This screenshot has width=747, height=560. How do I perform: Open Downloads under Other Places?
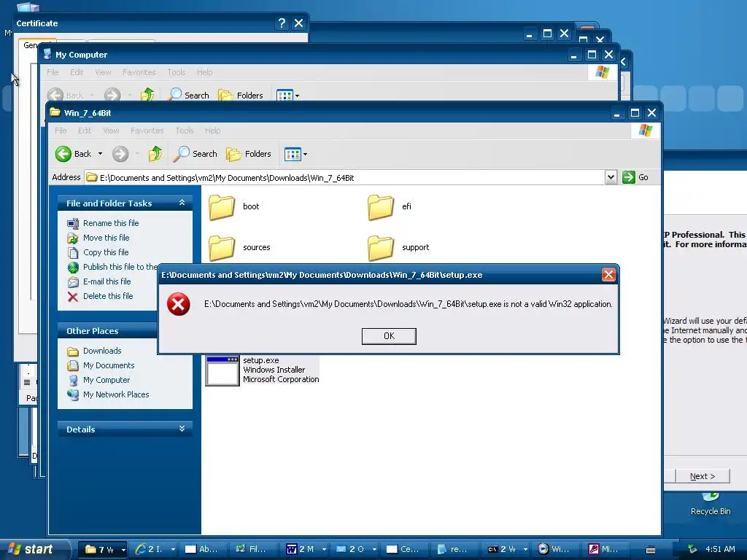click(x=102, y=351)
